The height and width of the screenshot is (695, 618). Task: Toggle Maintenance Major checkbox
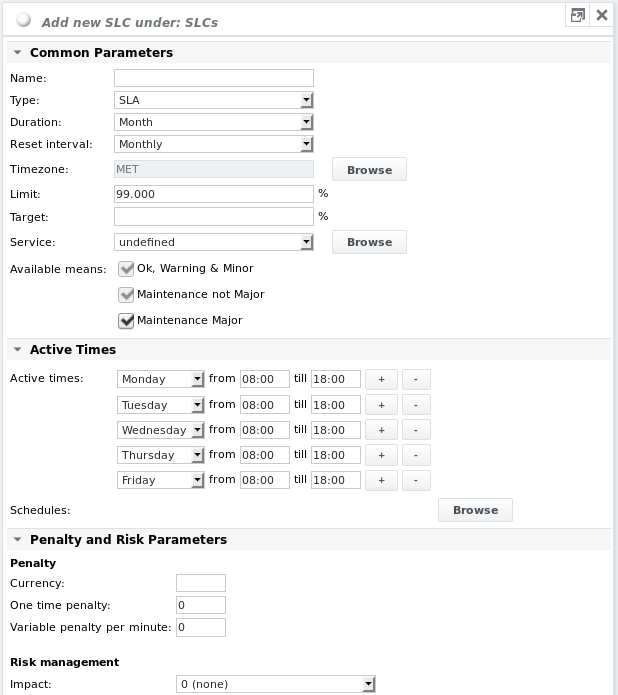pos(126,321)
